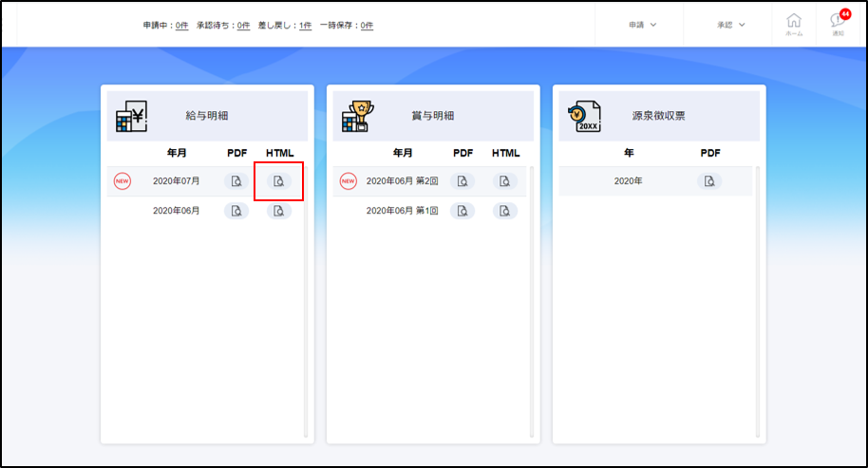Image resolution: width=868 pixels, height=468 pixels.
Task: Open 2020年 withholding slip PDF
Action: click(x=709, y=181)
